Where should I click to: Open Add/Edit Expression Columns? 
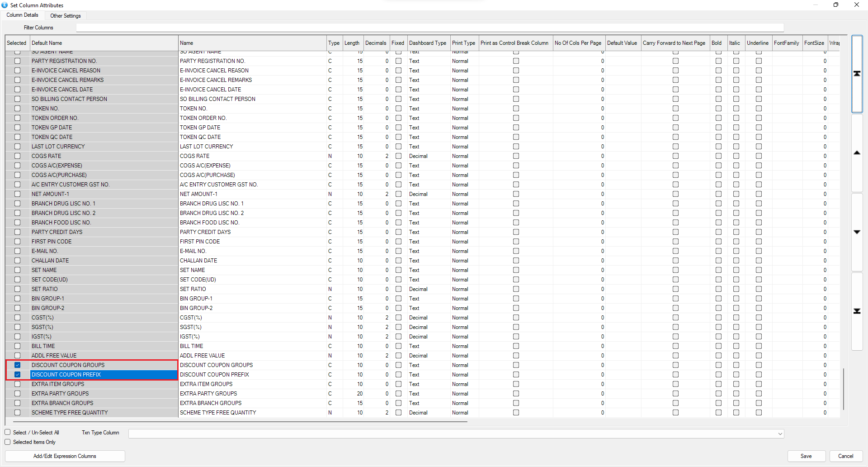pos(65,456)
